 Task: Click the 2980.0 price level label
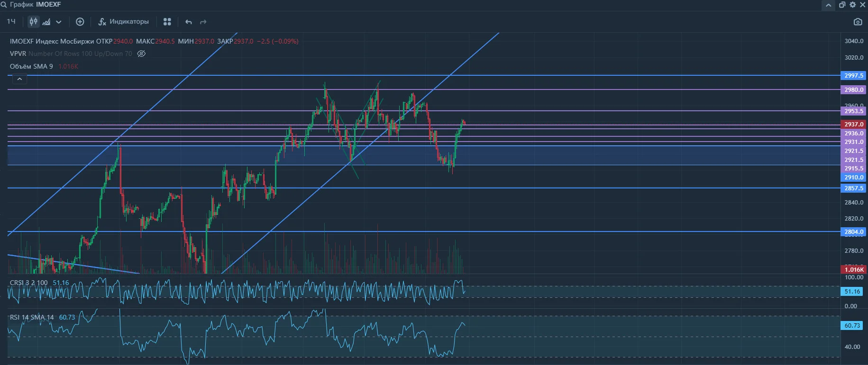click(x=854, y=89)
